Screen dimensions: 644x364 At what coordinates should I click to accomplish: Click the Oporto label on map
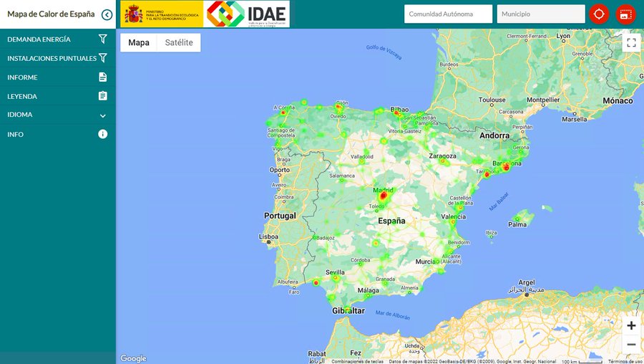pyautogui.click(x=279, y=170)
